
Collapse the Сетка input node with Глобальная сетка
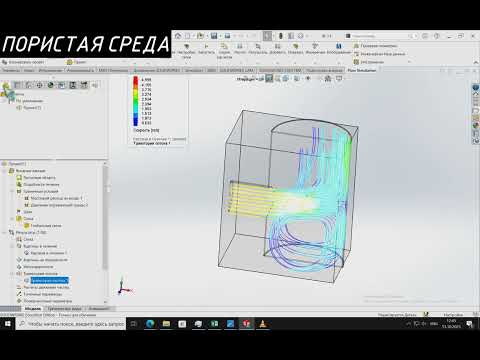pos(12,219)
